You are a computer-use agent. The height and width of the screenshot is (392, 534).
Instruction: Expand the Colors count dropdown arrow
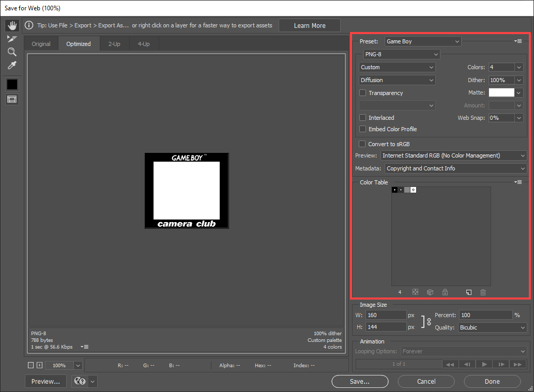pos(519,67)
